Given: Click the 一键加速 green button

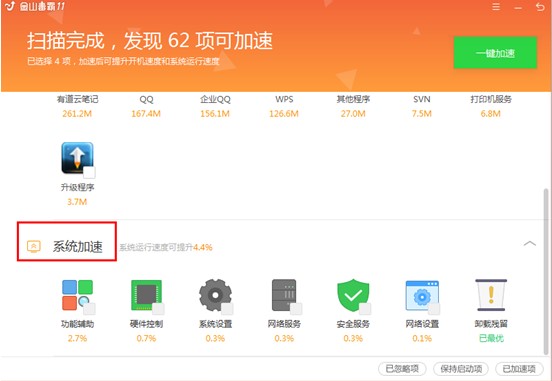Looking at the screenshot, I should [495, 52].
